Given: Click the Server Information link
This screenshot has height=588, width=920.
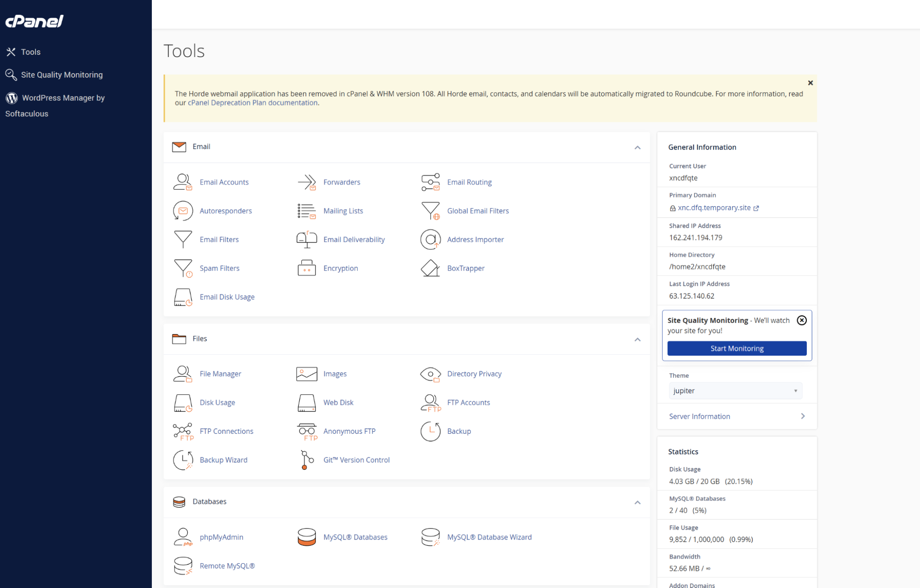Looking at the screenshot, I should pyautogui.click(x=700, y=416).
